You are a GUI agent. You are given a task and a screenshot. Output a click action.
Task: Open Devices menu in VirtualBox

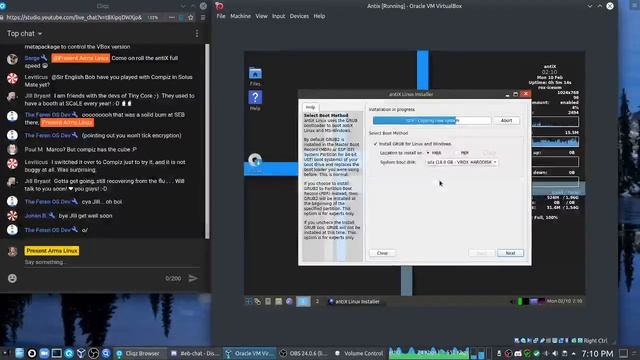(x=299, y=16)
